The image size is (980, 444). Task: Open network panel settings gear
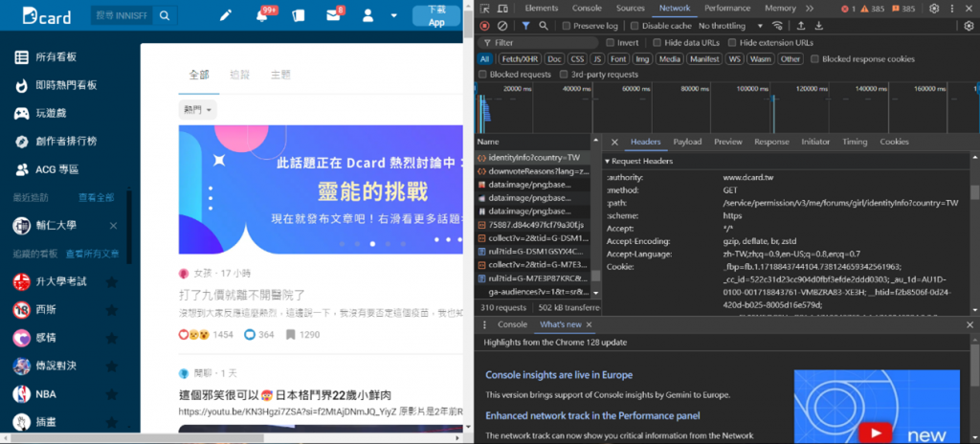point(969,26)
